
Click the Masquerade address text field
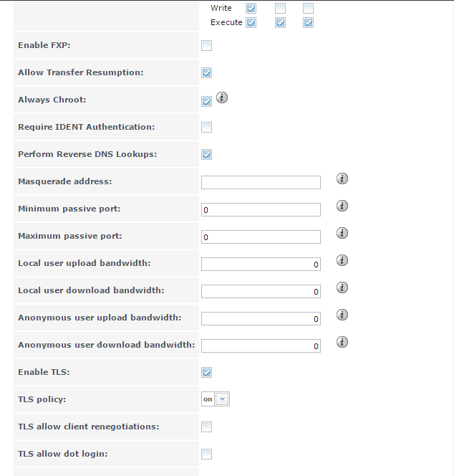click(261, 182)
